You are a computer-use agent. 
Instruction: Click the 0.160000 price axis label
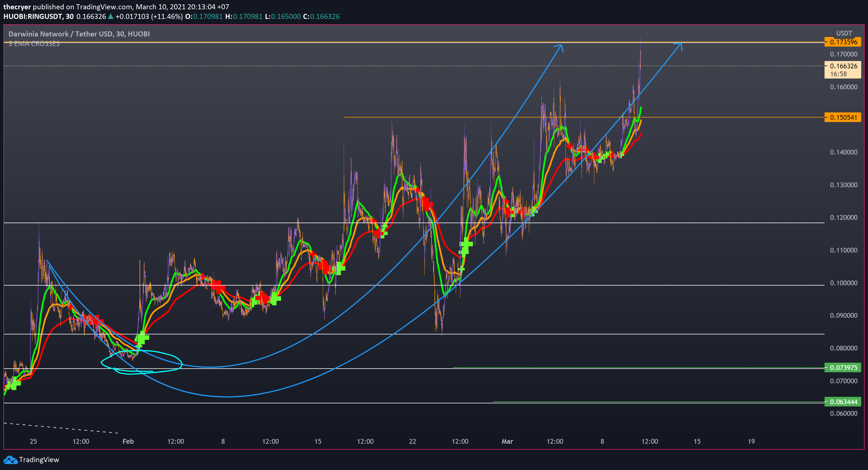coord(843,87)
